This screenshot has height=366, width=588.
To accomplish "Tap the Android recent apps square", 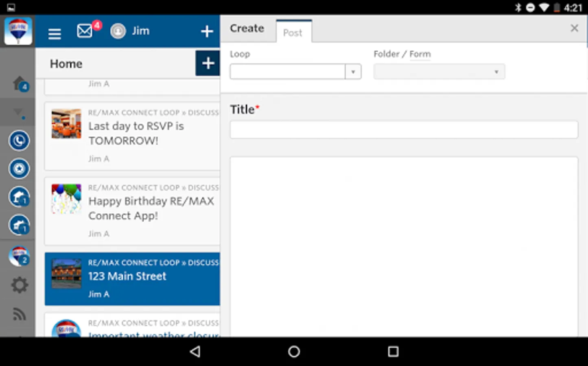I will pos(393,351).
